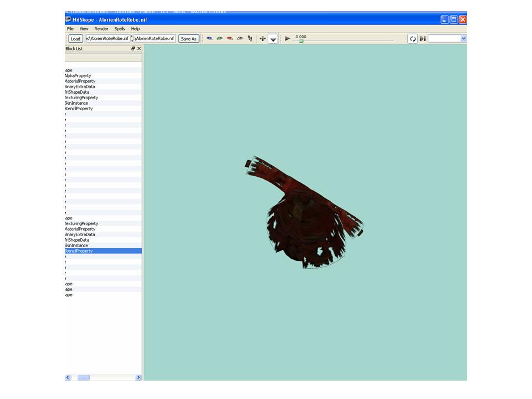Undock the Block List panel
The image size is (532, 399).
click(x=133, y=49)
